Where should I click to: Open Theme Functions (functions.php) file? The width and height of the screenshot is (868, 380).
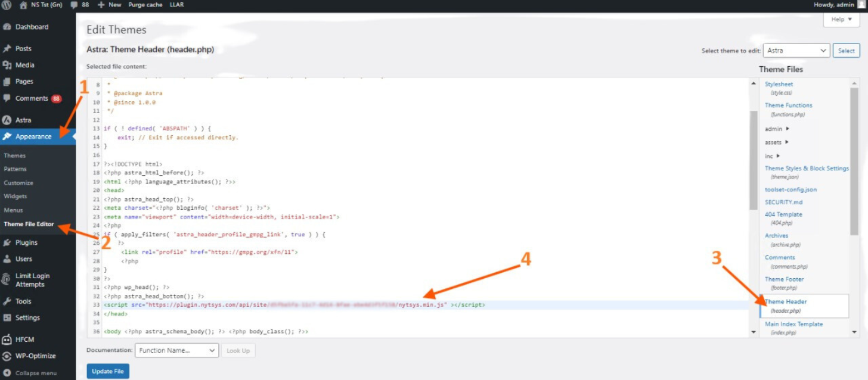click(789, 110)
